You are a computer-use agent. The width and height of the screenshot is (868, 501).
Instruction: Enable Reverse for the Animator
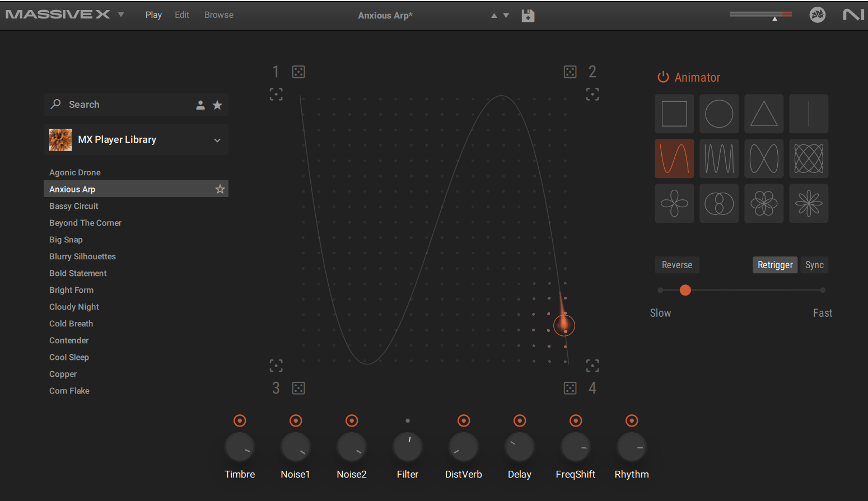[677, 265]
